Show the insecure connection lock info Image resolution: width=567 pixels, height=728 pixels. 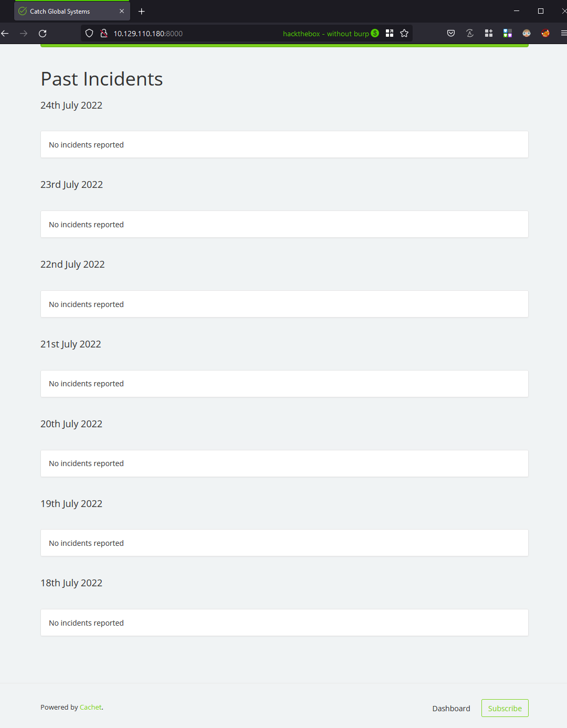point(104,34)
